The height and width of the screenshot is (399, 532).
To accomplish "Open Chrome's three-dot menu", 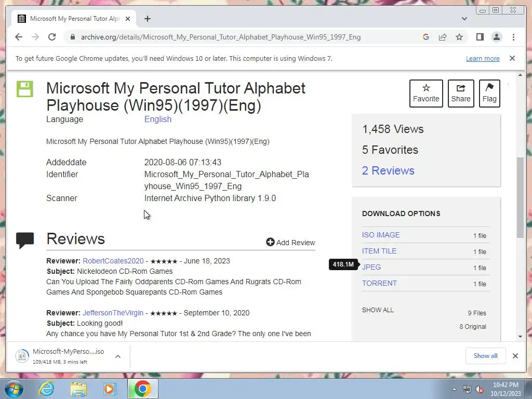I will (x=513, y=37).
